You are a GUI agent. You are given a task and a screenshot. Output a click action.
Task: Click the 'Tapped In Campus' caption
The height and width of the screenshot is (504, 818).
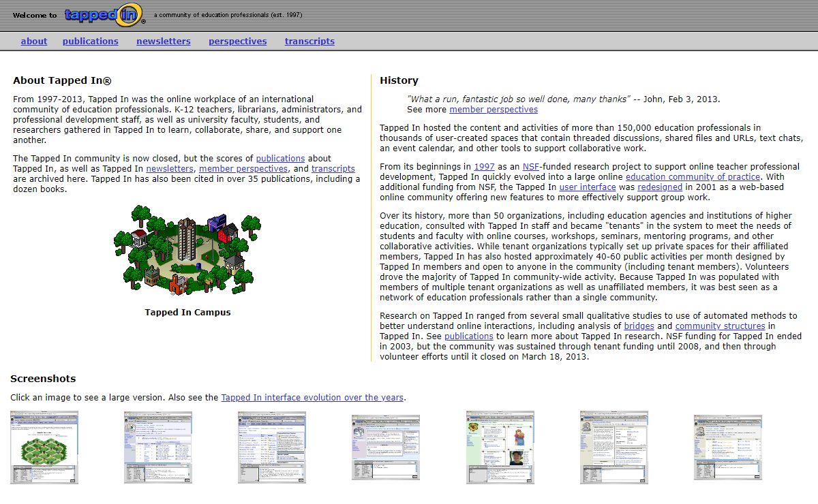click(x=187, y=313)
